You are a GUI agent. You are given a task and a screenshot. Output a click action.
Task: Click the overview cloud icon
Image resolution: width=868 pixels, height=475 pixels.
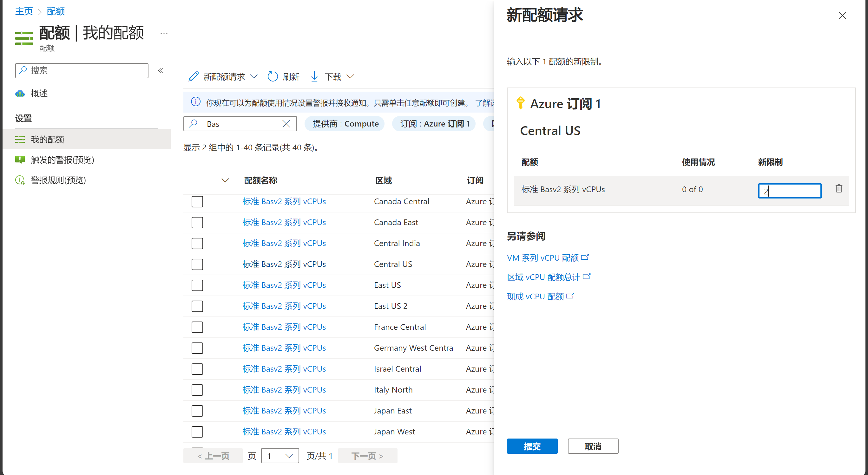(x=20, y=93)
